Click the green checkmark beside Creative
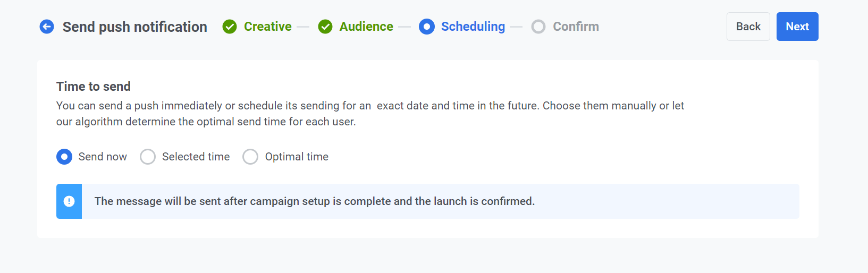 point(230,27)
